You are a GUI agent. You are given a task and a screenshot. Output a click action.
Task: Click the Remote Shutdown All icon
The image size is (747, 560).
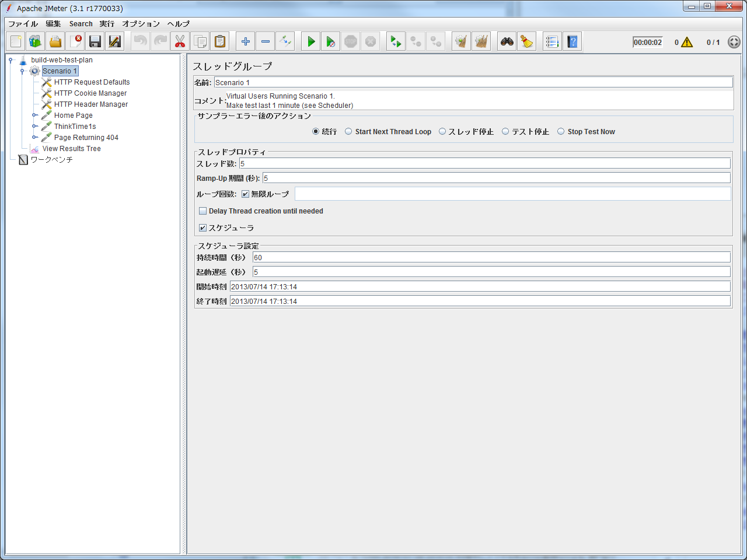point(436,41)
